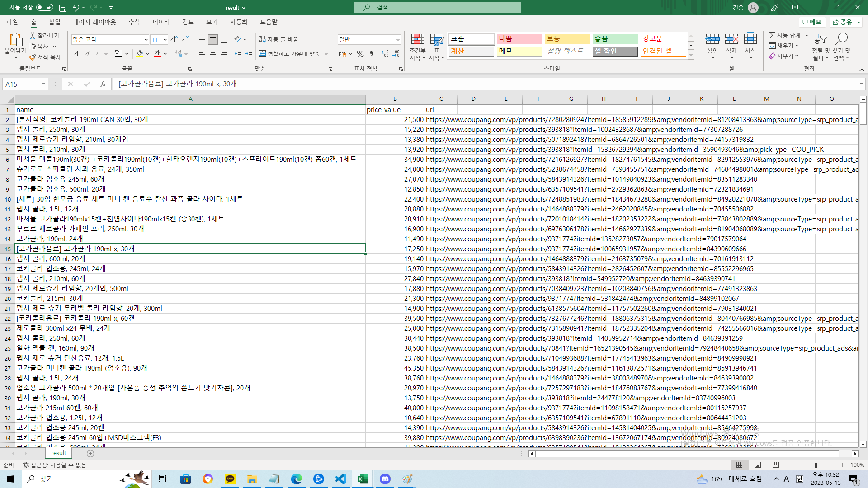Select the 보기 tab
Image resolution: width=868 pixels, height=488 pixels.
coord(212,22)
